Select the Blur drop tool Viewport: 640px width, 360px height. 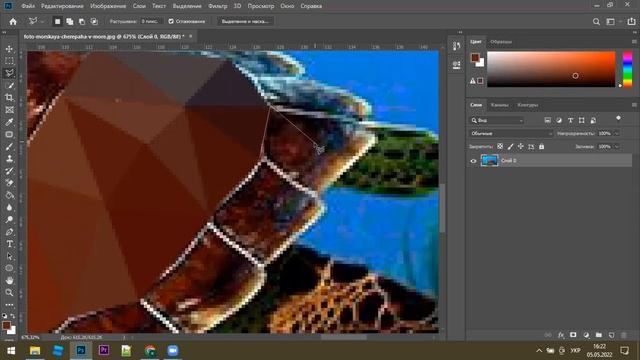click(x=9, y=207)
